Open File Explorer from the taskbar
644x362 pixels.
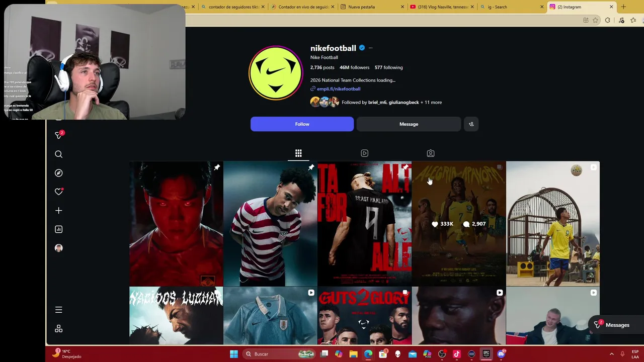[353, 354]
